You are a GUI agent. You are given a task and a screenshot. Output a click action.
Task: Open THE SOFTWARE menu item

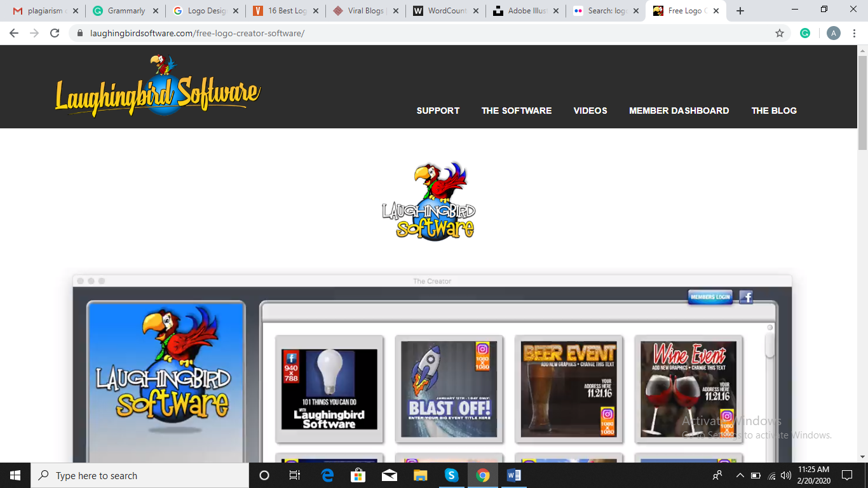[x=517, y=111]
